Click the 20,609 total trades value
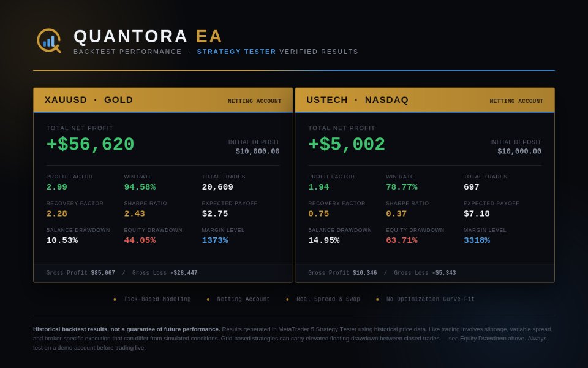Viewport: 588px width, 368px height. coord(217,187)
